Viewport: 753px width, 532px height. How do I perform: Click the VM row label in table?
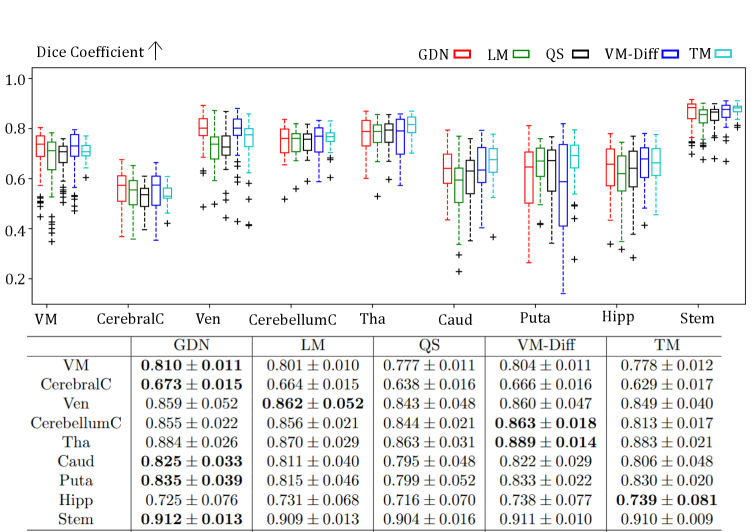[x=76, y=365]
